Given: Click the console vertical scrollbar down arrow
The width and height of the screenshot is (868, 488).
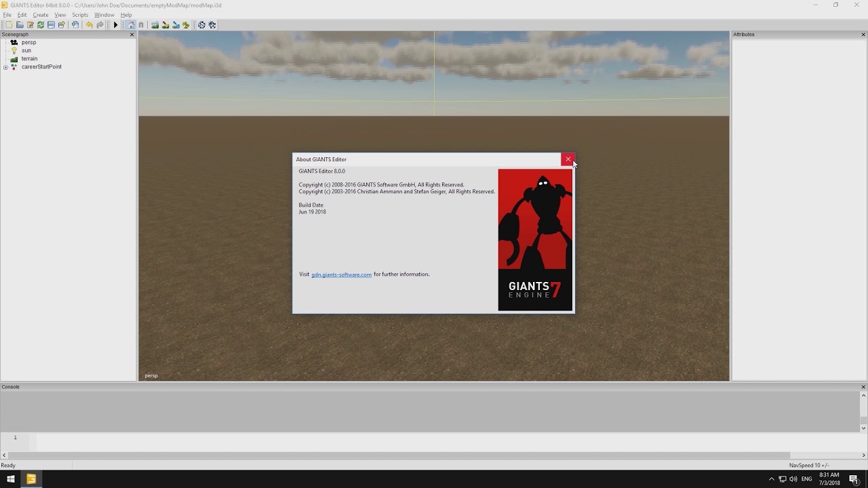Looking at the screenshot, I should (863, 428).
